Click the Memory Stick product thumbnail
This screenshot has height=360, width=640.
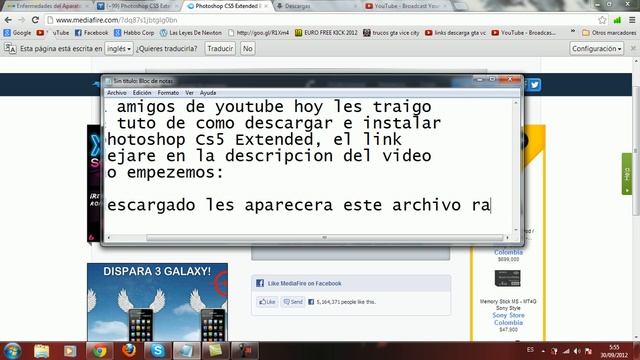[x=507, y=278]
